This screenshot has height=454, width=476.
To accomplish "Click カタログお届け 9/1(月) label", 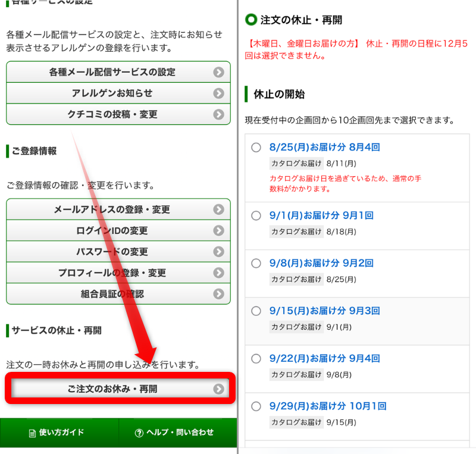I will click(311, 327).
